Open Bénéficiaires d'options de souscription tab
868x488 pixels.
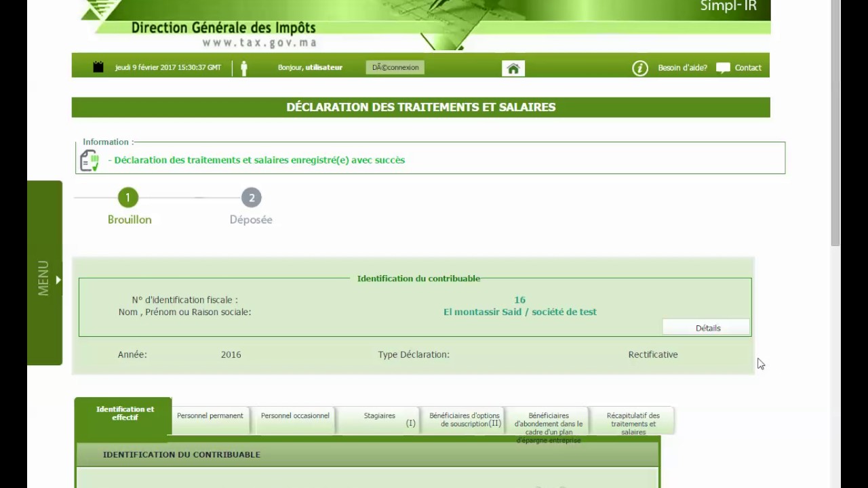click(465, 420)
